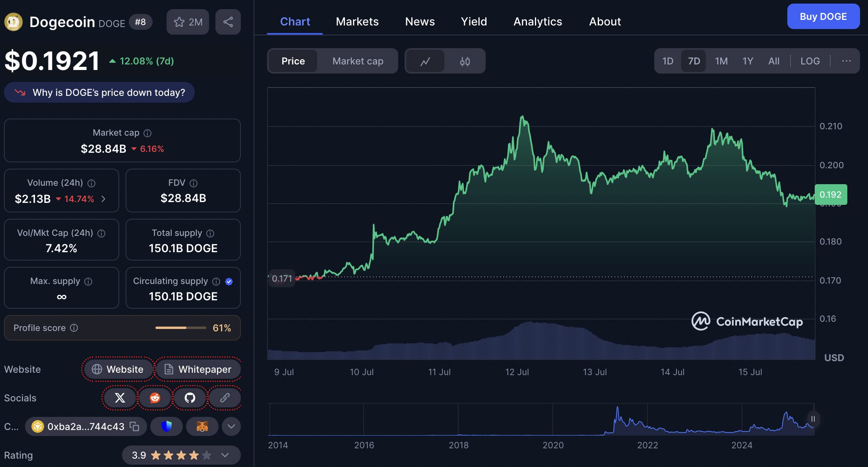Toggle LOG scale on chart
This screenshot has width=868, height=467.
(810, 61)
